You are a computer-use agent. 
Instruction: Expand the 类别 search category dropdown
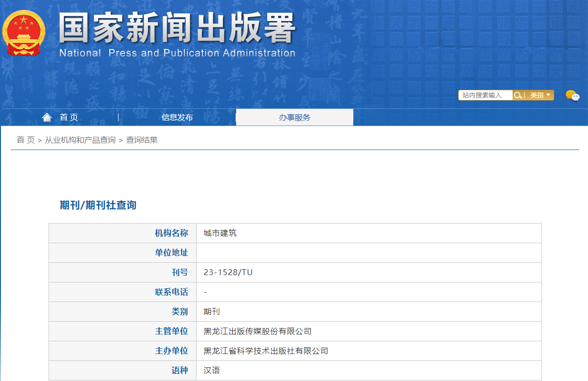pyautogui.click(x=540, y=95)
